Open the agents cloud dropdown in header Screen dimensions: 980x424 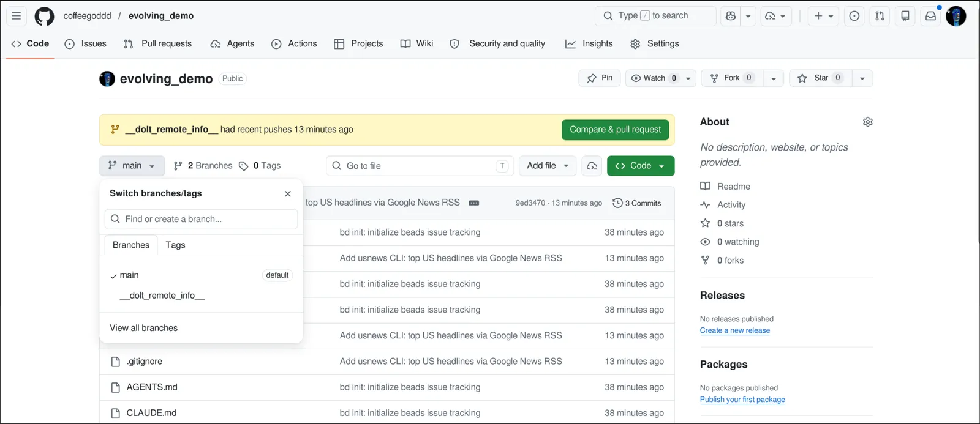(776, 16)
